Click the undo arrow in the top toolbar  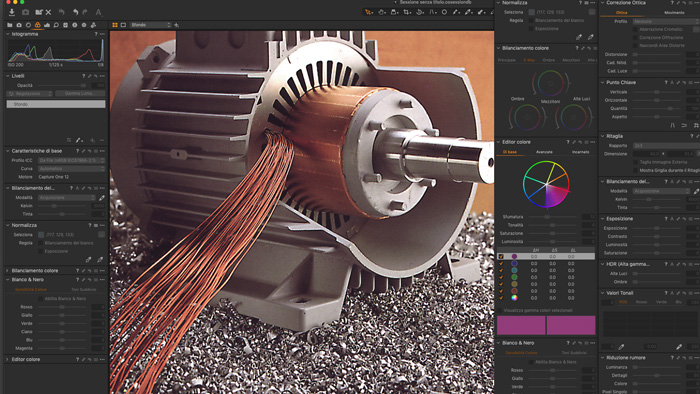[x=76, y=12]
